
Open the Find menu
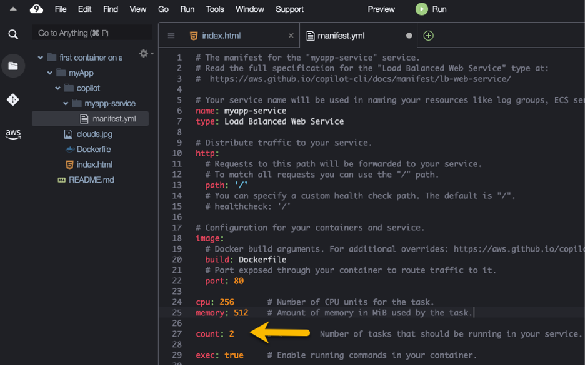(x=110, y=9)
